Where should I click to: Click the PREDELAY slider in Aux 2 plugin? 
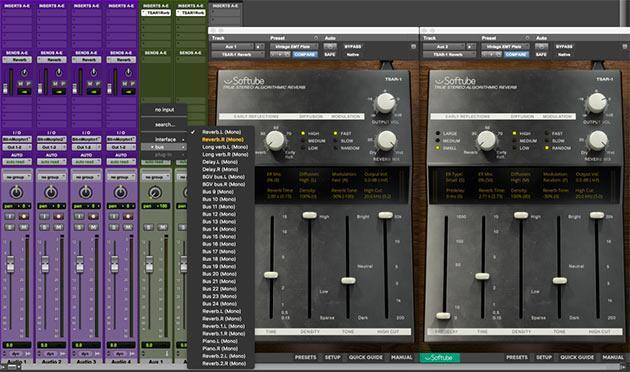pos(444,316)
